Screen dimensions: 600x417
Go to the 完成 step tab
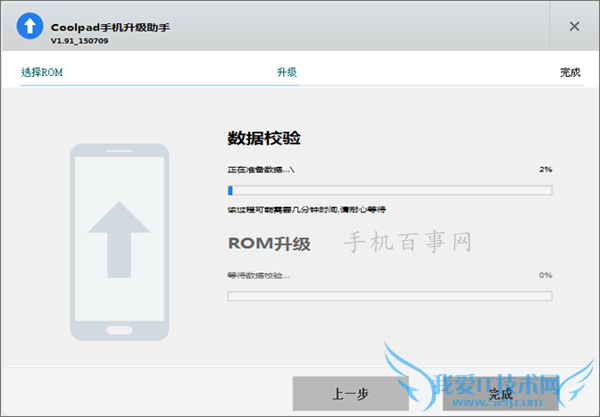570,72
